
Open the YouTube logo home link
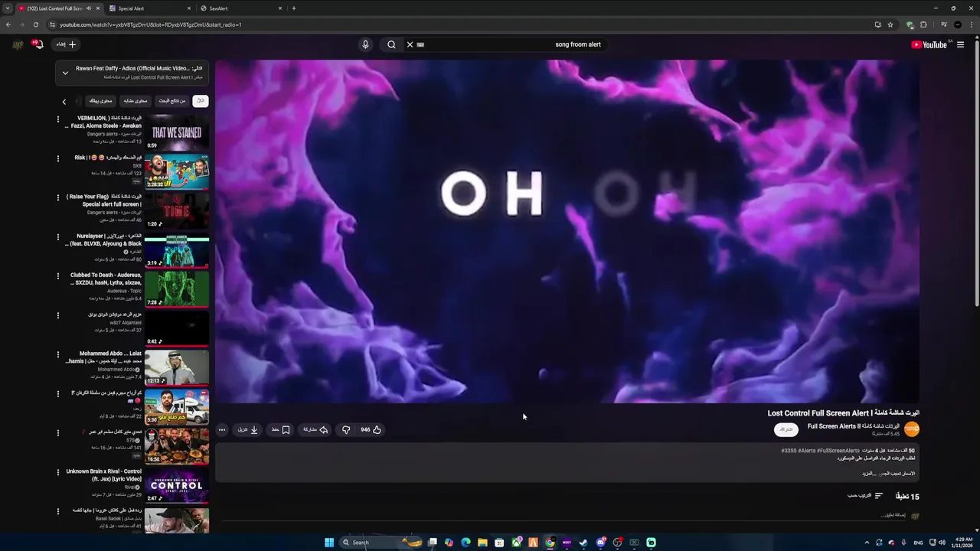(x=929, y=44)
